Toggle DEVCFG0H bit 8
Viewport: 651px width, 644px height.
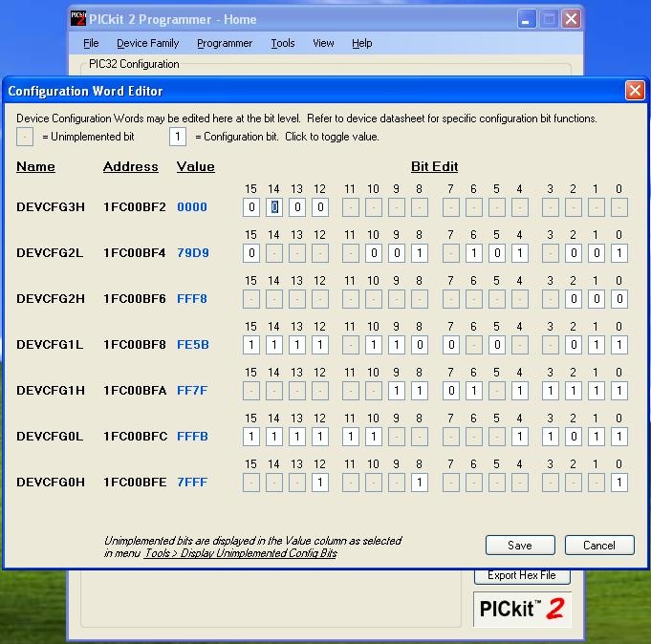click(420, 483)
